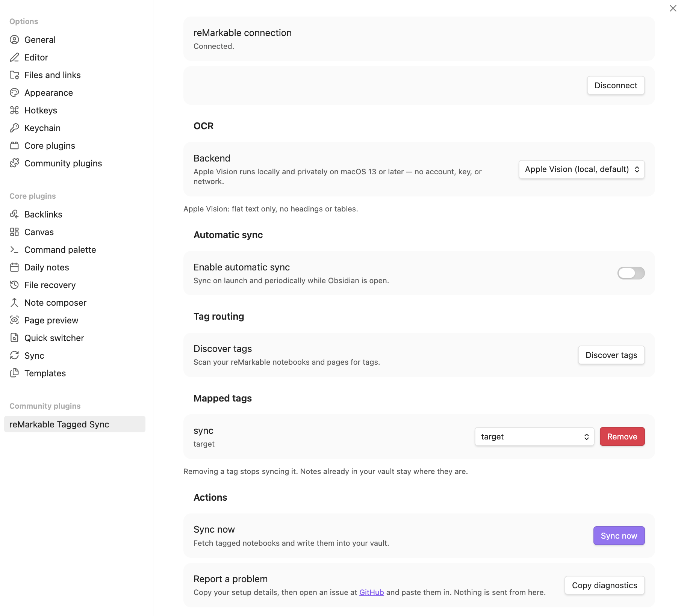
Task: Click the General person icon
Action: click(14, 40)
